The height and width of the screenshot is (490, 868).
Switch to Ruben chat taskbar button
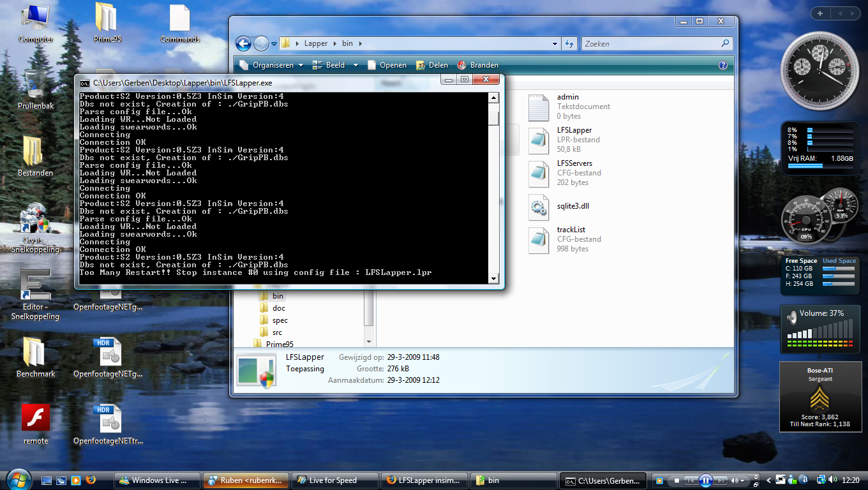(x=246, y=480)
